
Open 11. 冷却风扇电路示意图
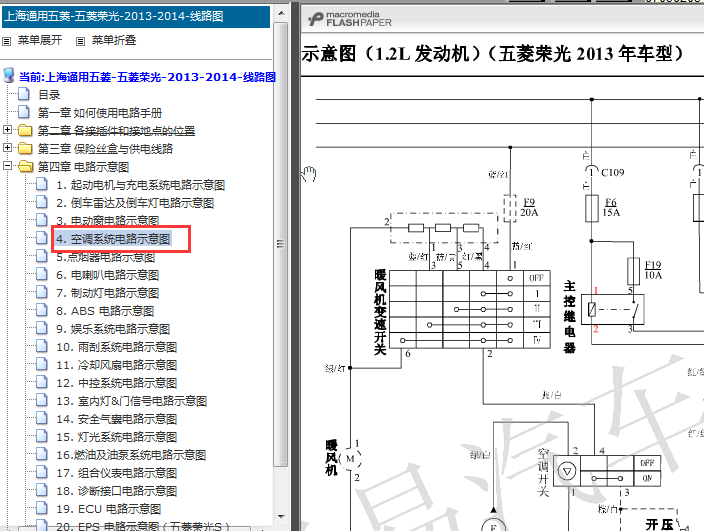coord(117,365)
